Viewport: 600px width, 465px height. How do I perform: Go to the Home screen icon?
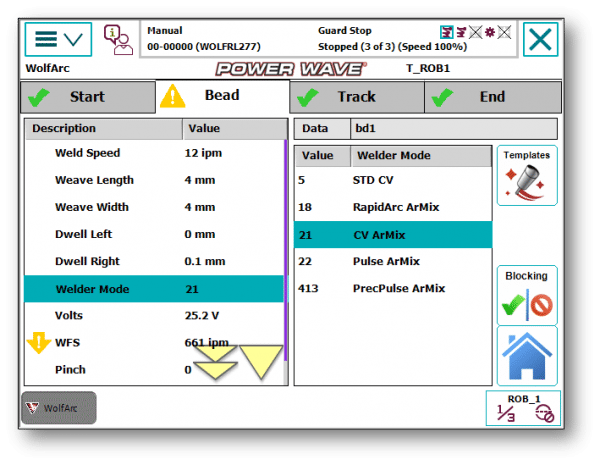coord(526,356)
